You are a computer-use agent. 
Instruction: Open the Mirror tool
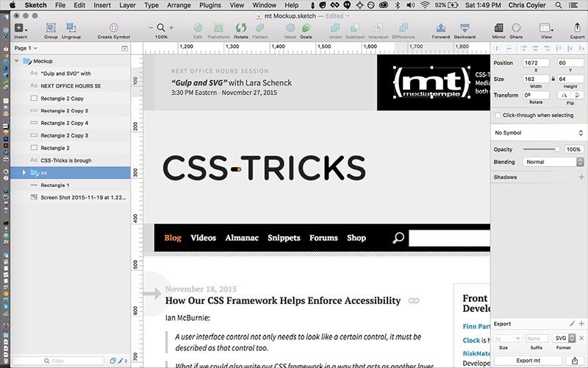tap(499, 28)
